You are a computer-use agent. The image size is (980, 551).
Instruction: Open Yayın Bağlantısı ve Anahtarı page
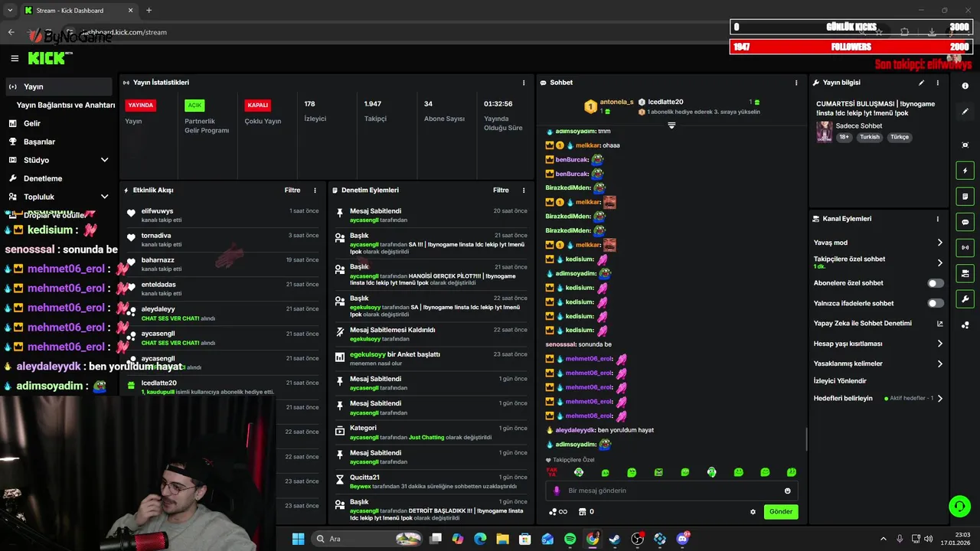coord(66,105)
